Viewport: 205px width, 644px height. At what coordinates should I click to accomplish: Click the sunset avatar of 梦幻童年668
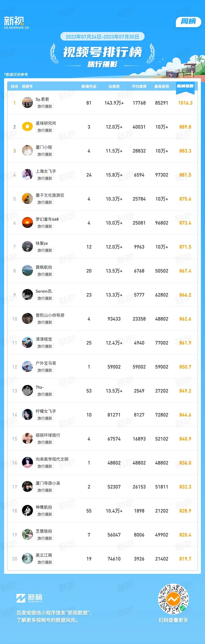pyautogui.click(x=27, y=223)
